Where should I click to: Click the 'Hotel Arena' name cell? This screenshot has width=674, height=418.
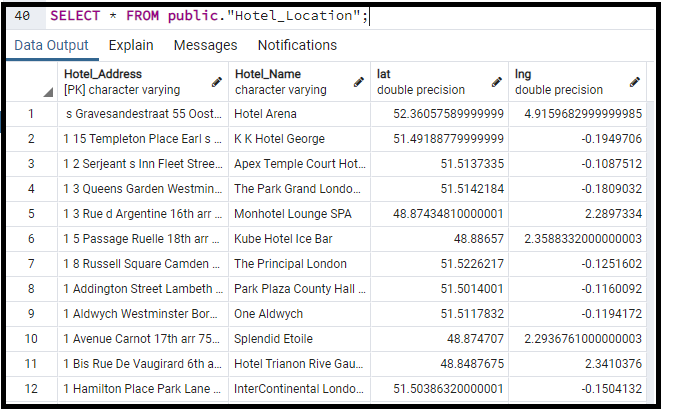[300, 114]
